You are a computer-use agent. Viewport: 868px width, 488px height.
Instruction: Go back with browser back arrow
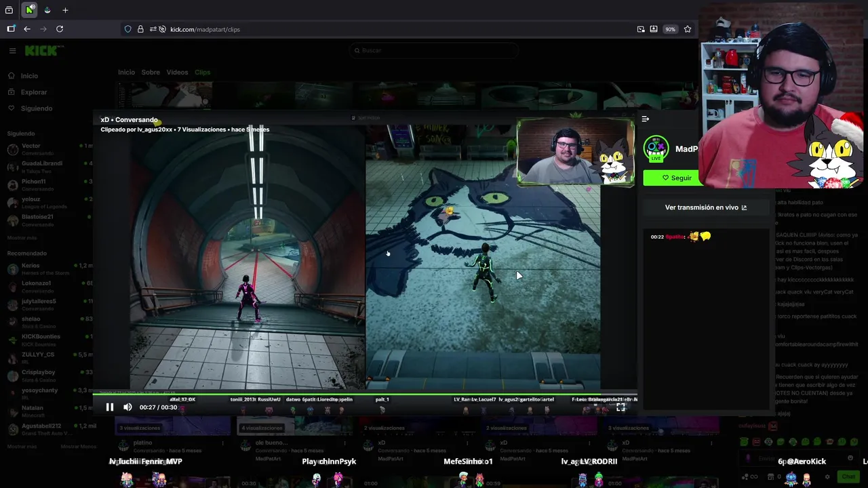27,29
